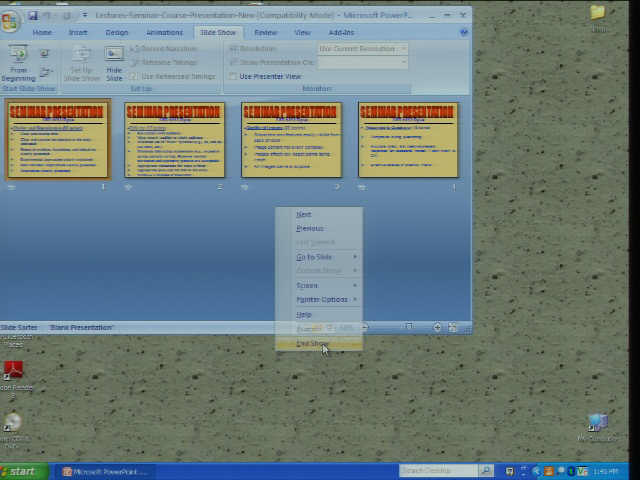The height and width of the screenshot is (480, 640).
Task: Choose End Show in the context menu
Action: (319, 344)
